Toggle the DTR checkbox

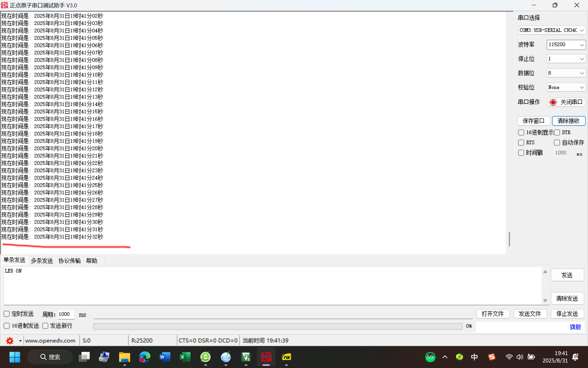coord(557,132)
